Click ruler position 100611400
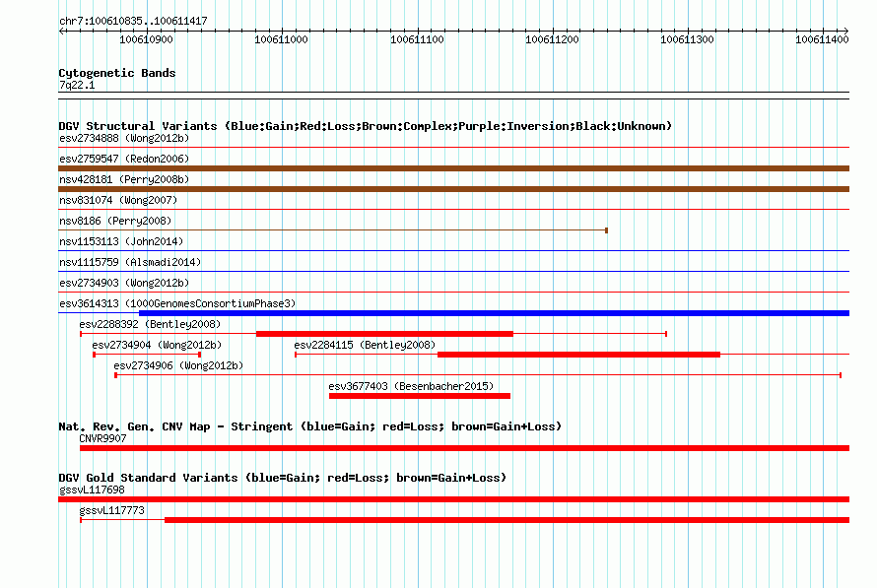Screen dimensions: 877x588 click(x=822, y=39)
